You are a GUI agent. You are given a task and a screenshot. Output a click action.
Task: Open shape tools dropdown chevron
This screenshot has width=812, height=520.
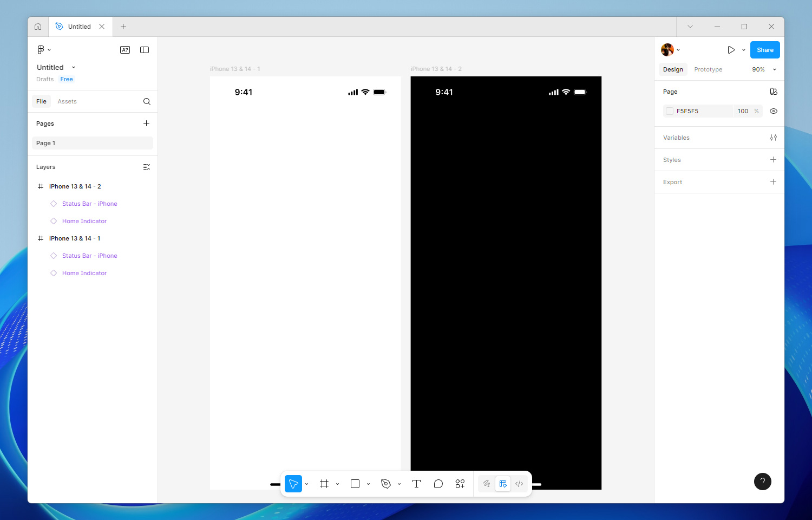point(368,484)
